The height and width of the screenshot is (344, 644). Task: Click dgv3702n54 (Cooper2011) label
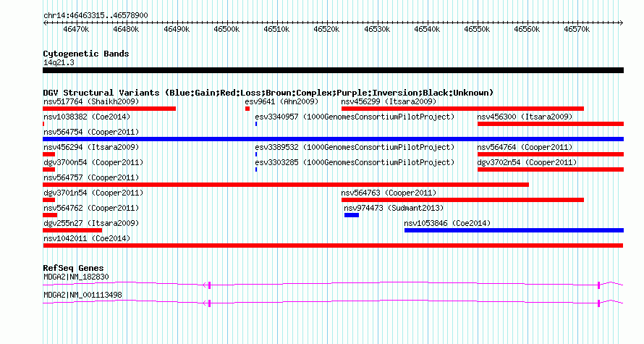pyautogui.click(x=527, y=162)
